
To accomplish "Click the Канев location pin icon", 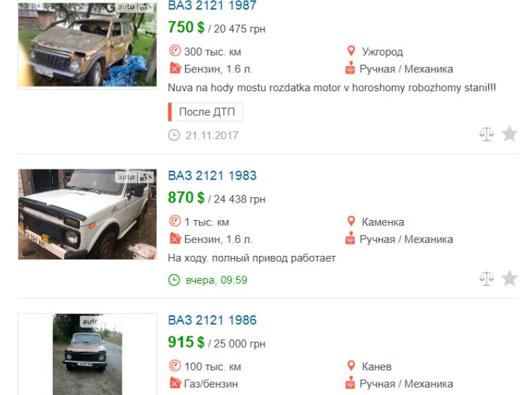I will 351,366.
